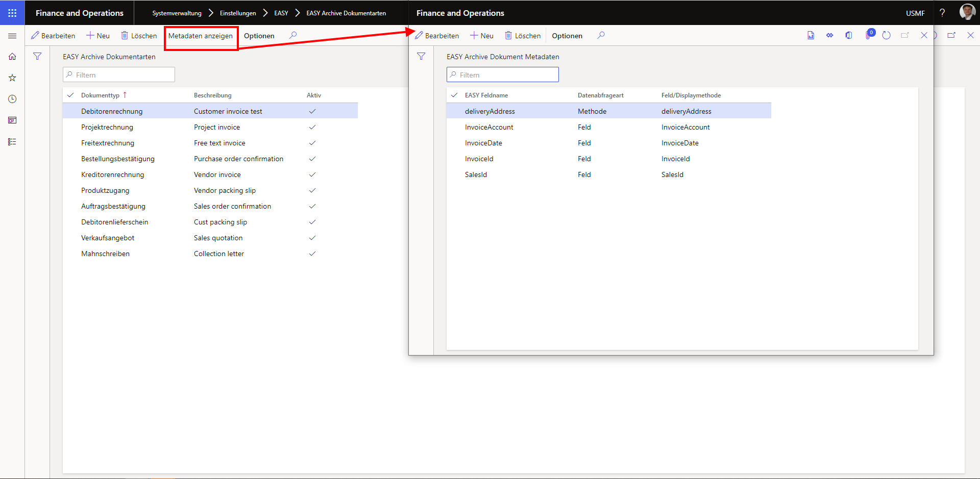The image size is (980, 479).
Task: Click Systemverwaltung breadcrumb
Action: pos(177,13)
